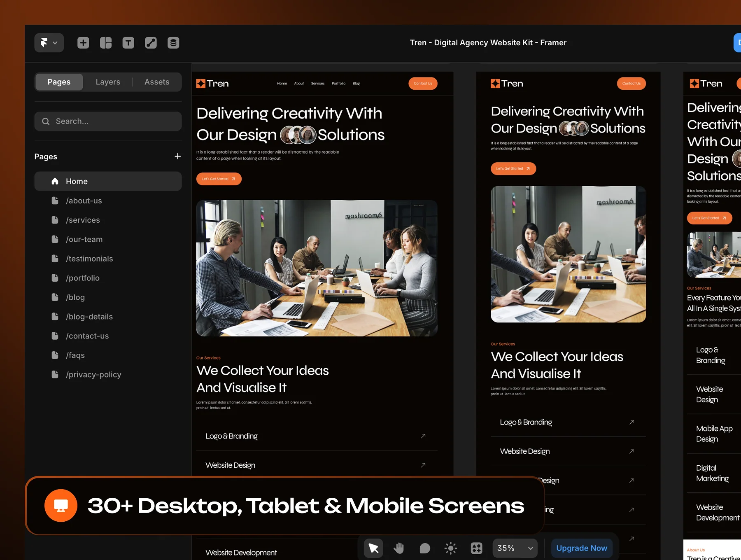The width and height of the screenshot is (741, 560).
Task: Select 'We Collect Your Ideas' tablet heading
Action: point(557,365)
